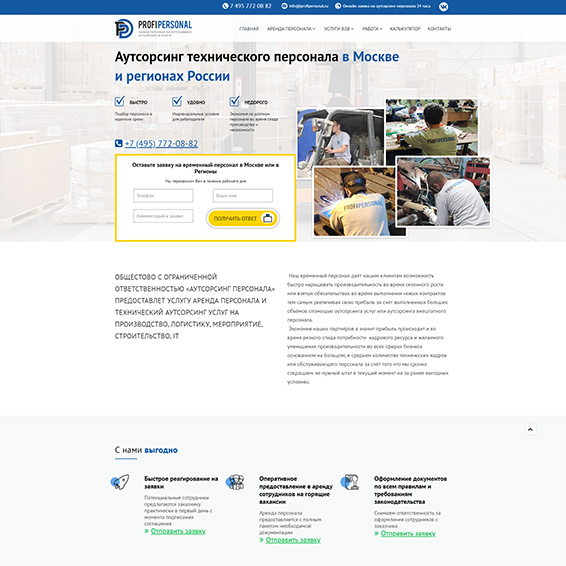
Task: Click the email envelope icon in top bar
Action: pos(284,6)
